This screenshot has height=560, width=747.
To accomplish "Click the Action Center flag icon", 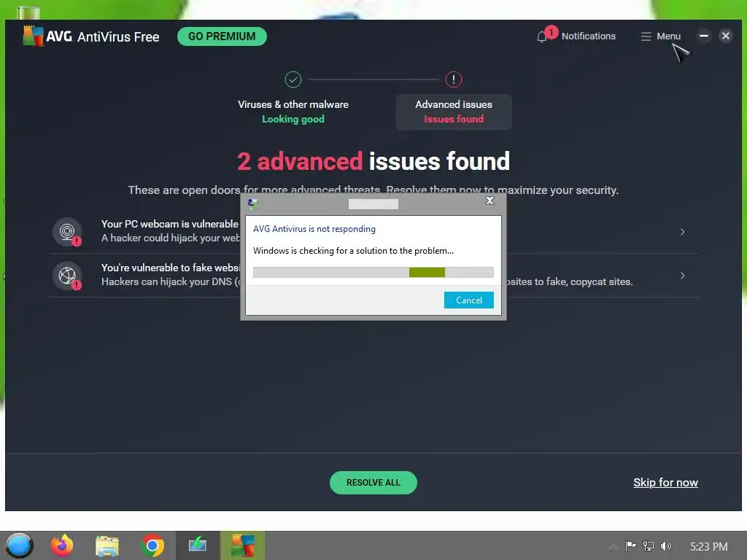I will coord(630,545).
